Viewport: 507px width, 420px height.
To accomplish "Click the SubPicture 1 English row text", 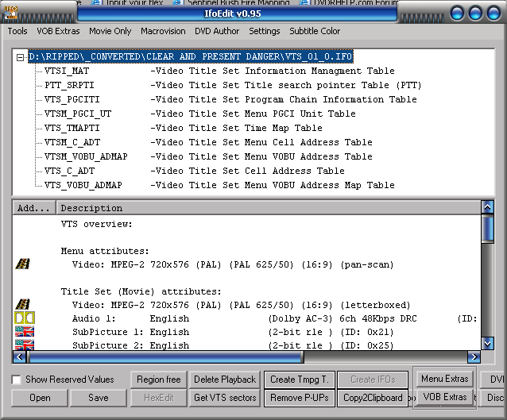I will 233,332.
